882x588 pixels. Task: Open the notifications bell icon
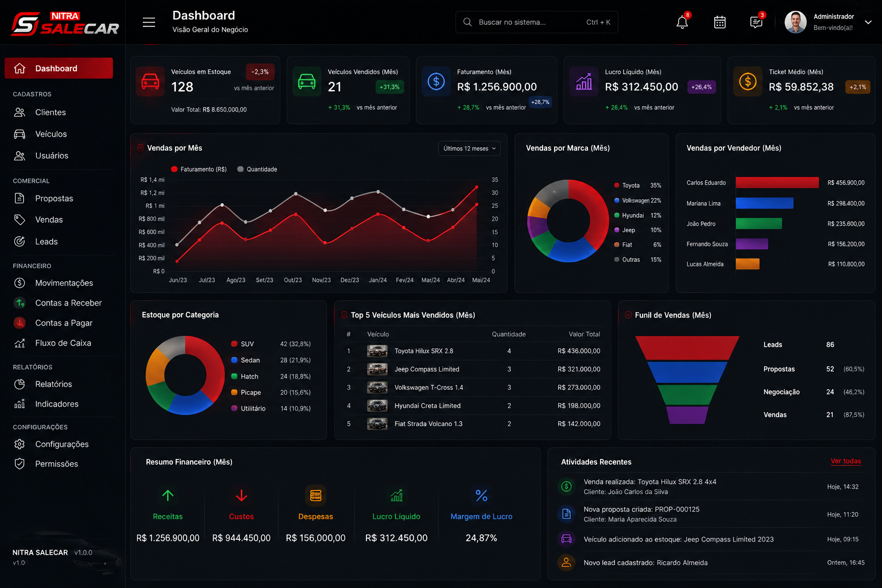point(682,22)
